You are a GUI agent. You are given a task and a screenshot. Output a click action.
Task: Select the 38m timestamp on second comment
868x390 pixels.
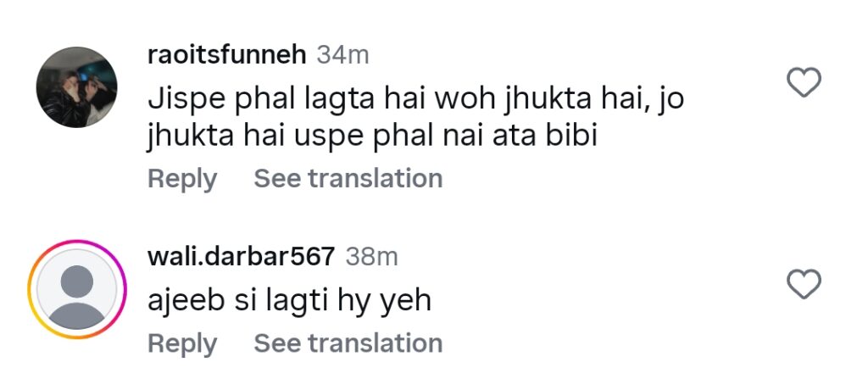371,257
